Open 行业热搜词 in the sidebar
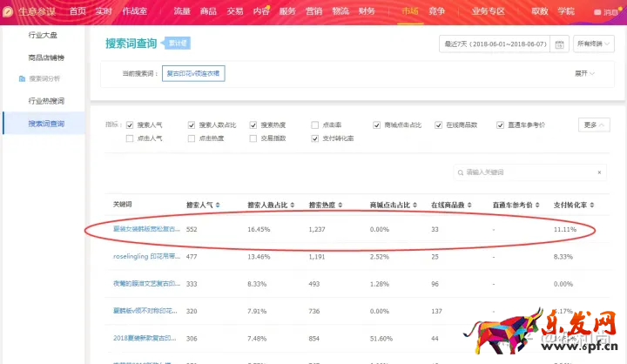 point(46,101)
